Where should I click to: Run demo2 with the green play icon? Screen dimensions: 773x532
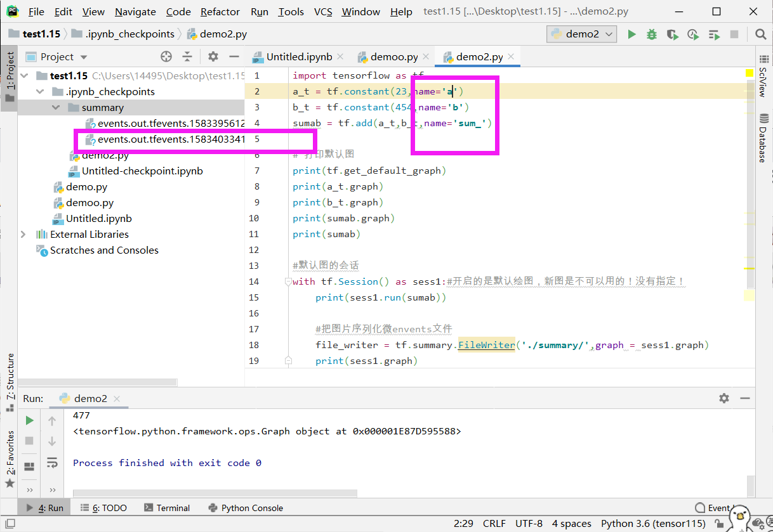pos(631,34)
